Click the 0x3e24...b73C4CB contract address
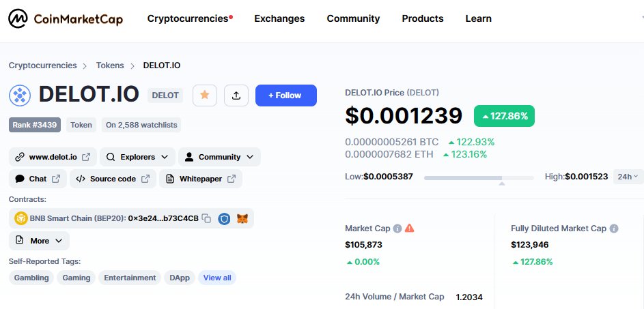 point(163,218)
